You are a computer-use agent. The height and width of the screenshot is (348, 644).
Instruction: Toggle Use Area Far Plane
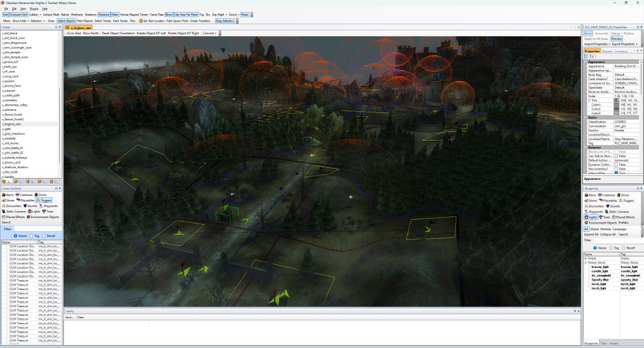pos(186,15)
